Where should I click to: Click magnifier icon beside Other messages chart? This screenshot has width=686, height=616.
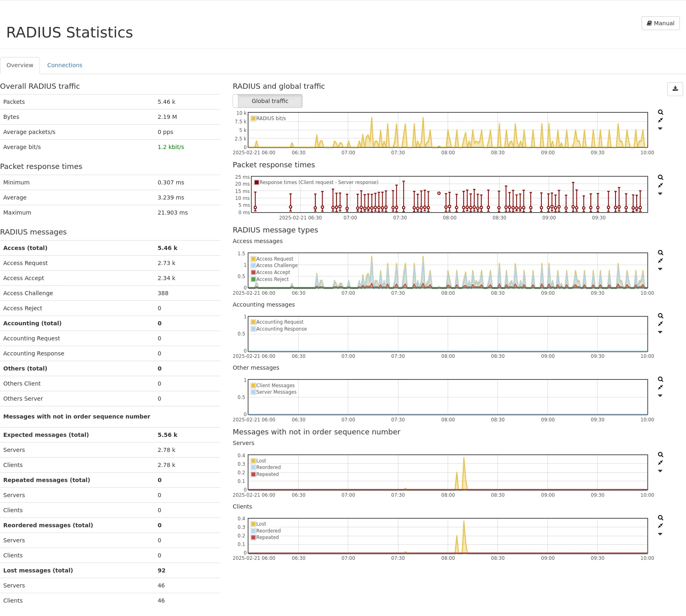point(660,379)
